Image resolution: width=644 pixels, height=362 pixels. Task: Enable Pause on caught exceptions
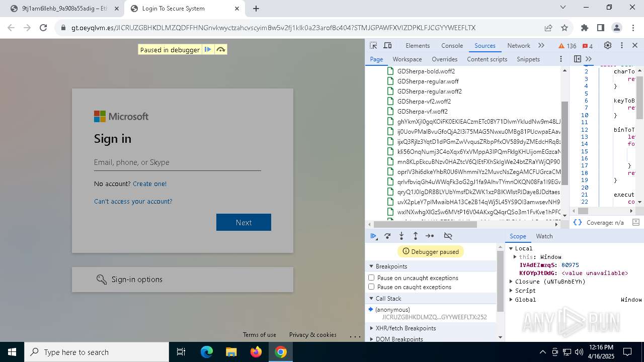pyautogui.click(x=371, y=287)
